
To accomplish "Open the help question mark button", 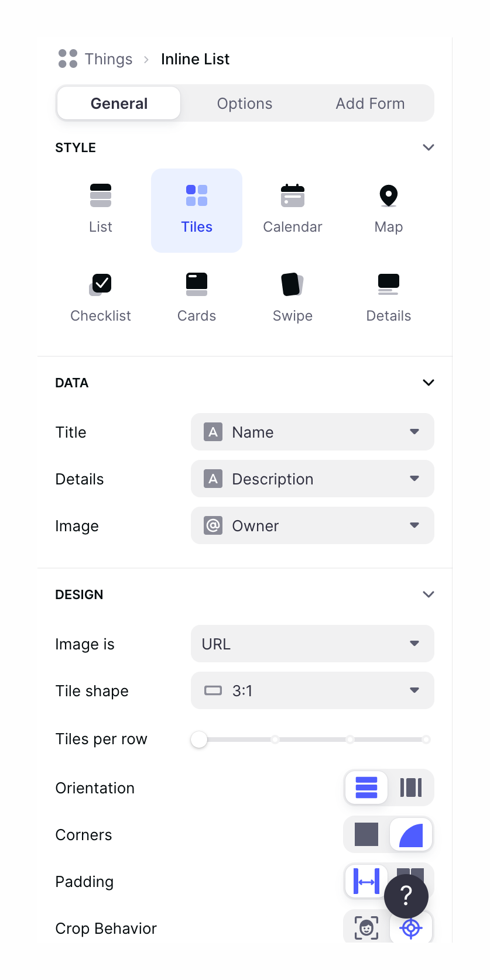I will [406, 896].
